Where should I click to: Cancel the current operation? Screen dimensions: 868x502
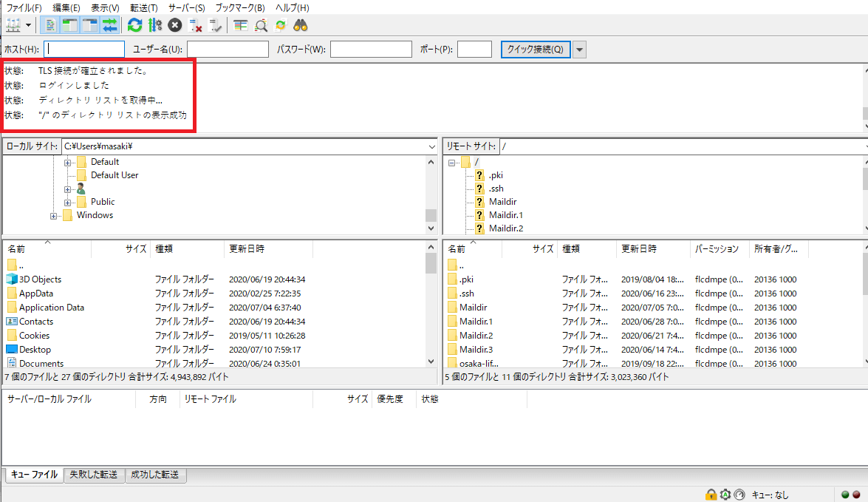pos(174,24)
